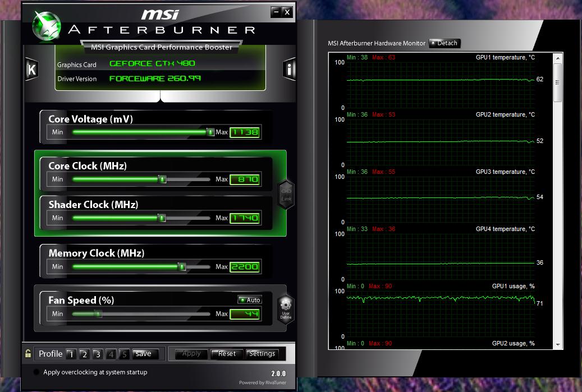Click the 'GPU2 usage, %' label
582x392 pixels.
[x=514, y=343]
